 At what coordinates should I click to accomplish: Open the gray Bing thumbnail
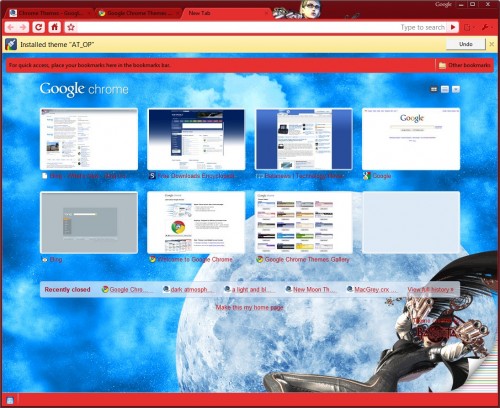[89, 222]
